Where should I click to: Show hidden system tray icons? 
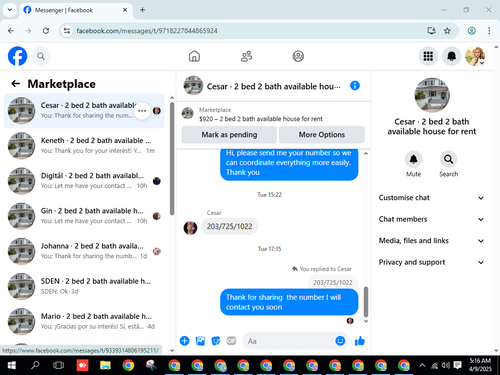[x=422, y=365]
